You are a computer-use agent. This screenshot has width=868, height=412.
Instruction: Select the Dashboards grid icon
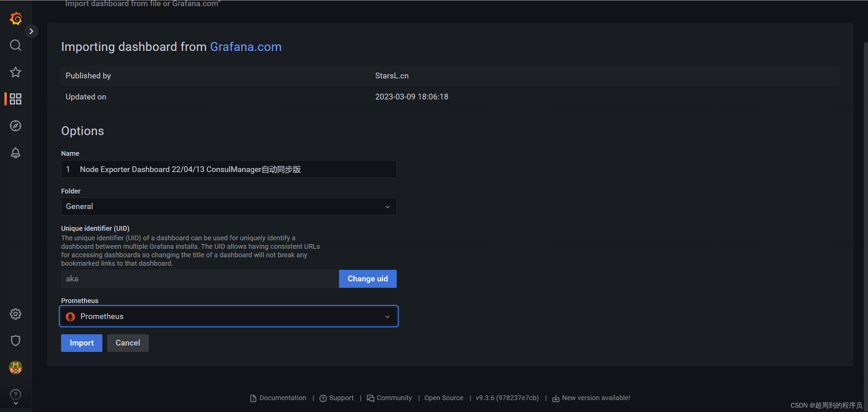point(16,99)
